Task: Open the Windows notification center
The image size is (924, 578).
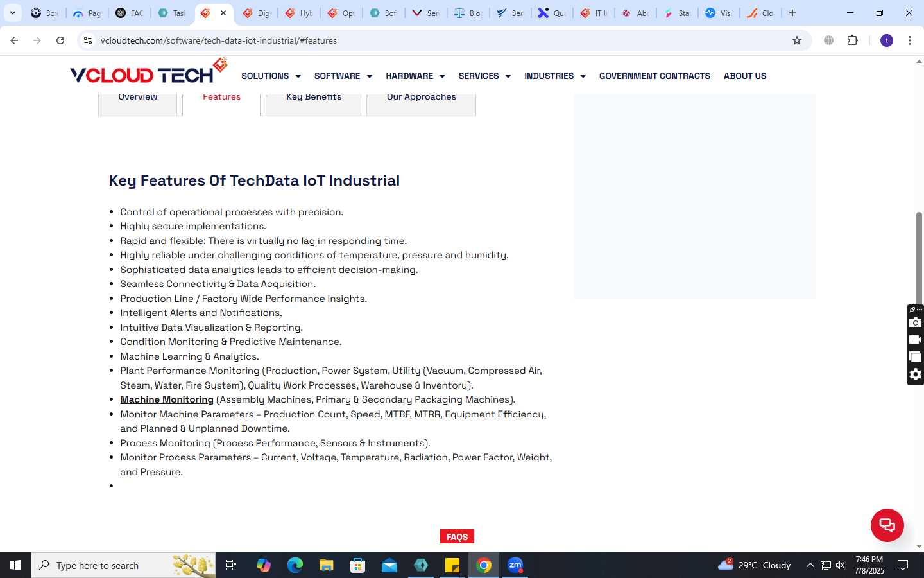Action: (x=903, y=565)
